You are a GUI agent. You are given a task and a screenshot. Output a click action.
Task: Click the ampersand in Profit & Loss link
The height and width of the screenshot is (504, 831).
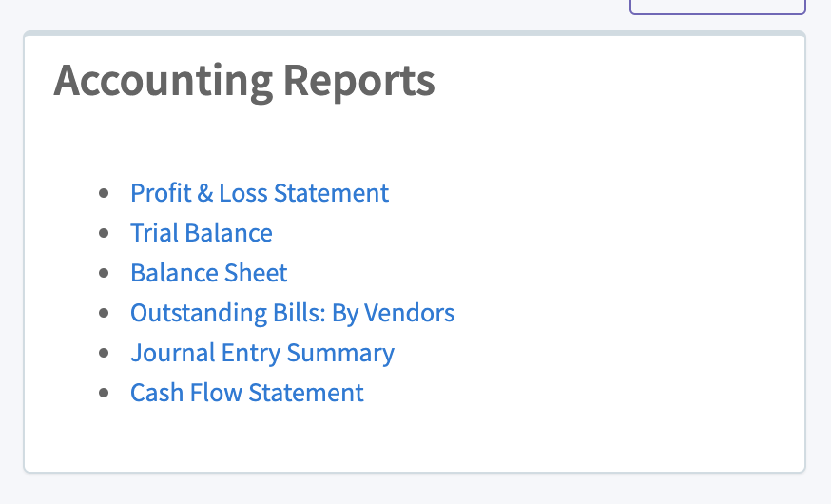click(x=205, y=193)
